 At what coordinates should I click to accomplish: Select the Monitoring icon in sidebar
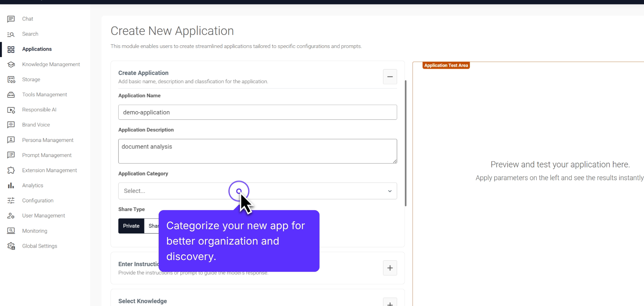(11, 231)
